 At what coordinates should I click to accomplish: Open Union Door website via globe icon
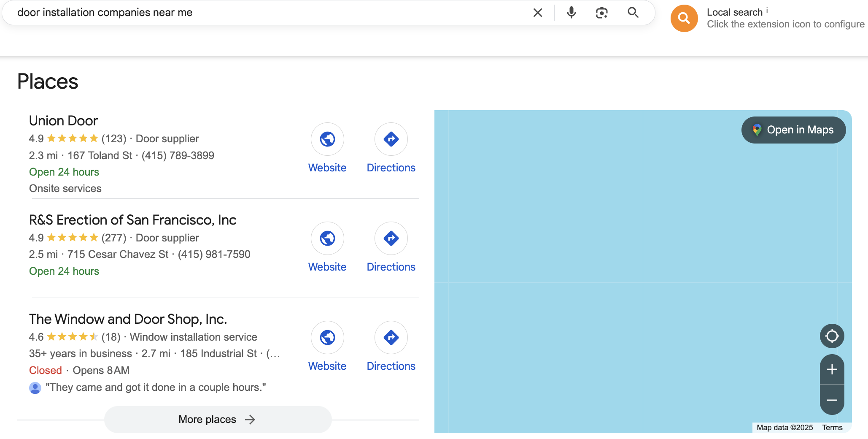pos(327,139)
